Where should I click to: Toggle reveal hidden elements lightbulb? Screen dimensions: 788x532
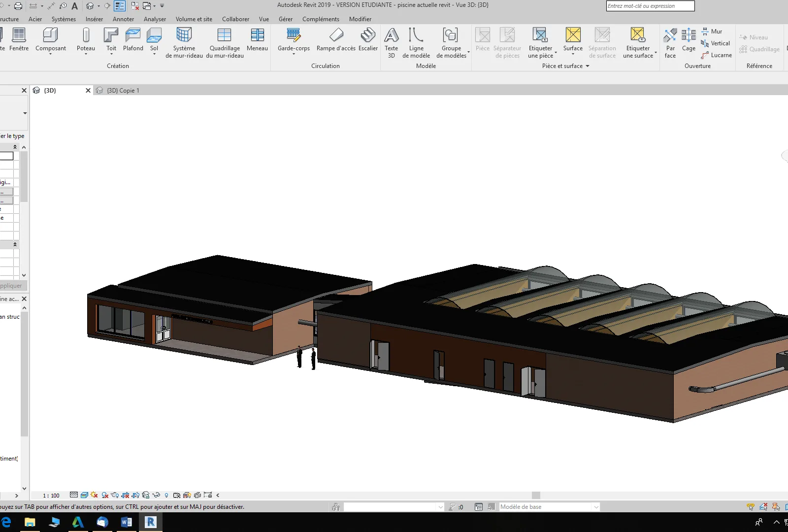click(x=166, y=495)
